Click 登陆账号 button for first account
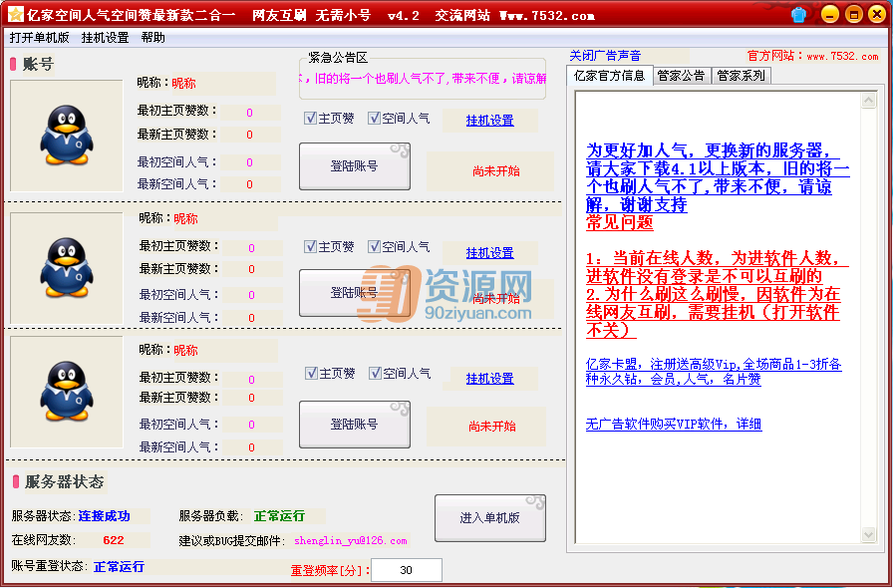The height and width of the screenshot is (588, 893). point(354,166)
